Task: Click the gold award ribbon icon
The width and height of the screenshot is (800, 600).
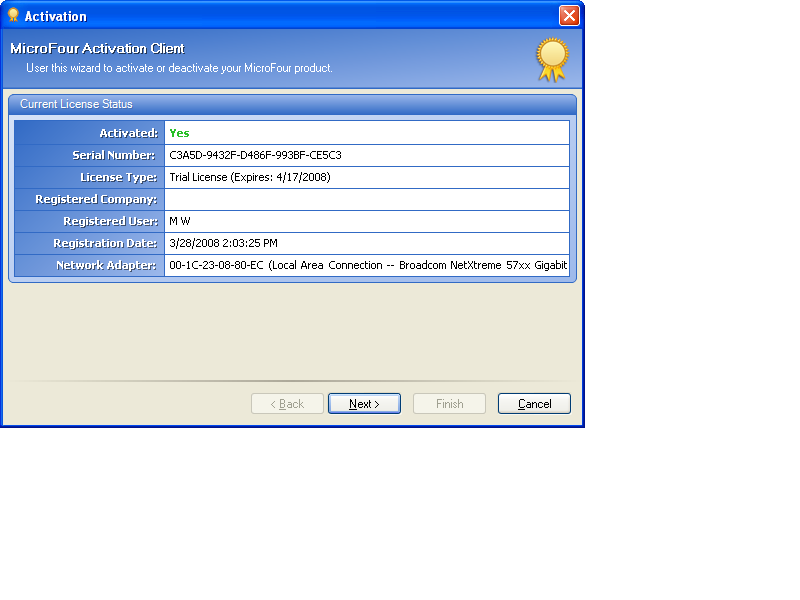Action: pyautogui.click(x=551, y=59)
